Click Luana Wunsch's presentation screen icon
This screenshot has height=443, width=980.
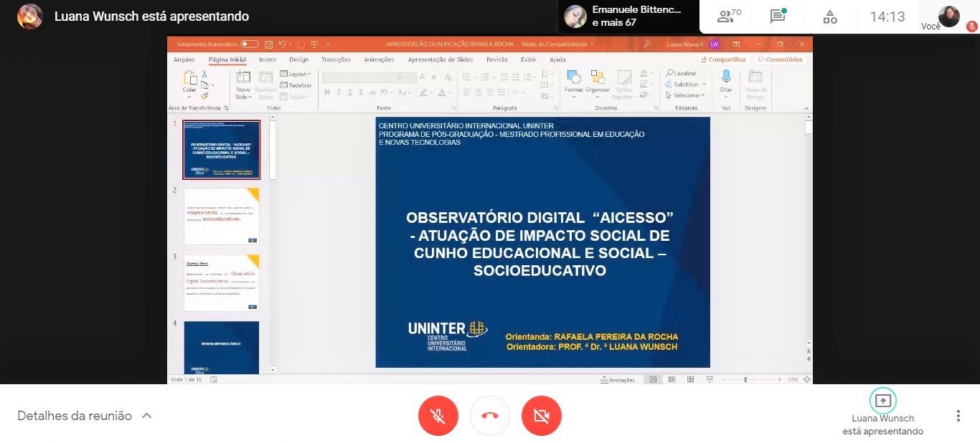(882, 401)
